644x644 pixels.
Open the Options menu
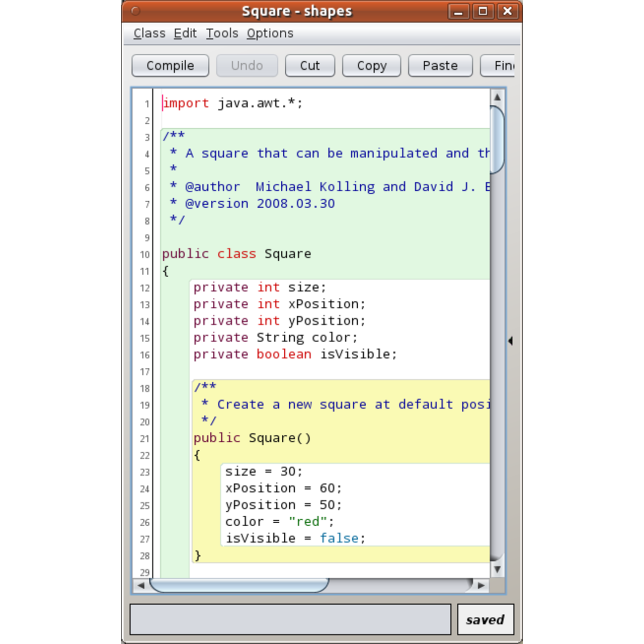270,33
